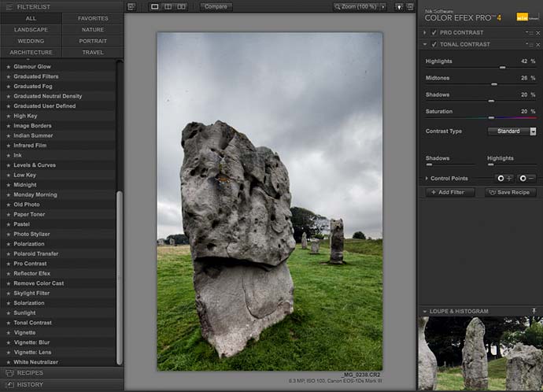Add a negative control point
This screenshot has width=543, height=392.
pos(527,179)
